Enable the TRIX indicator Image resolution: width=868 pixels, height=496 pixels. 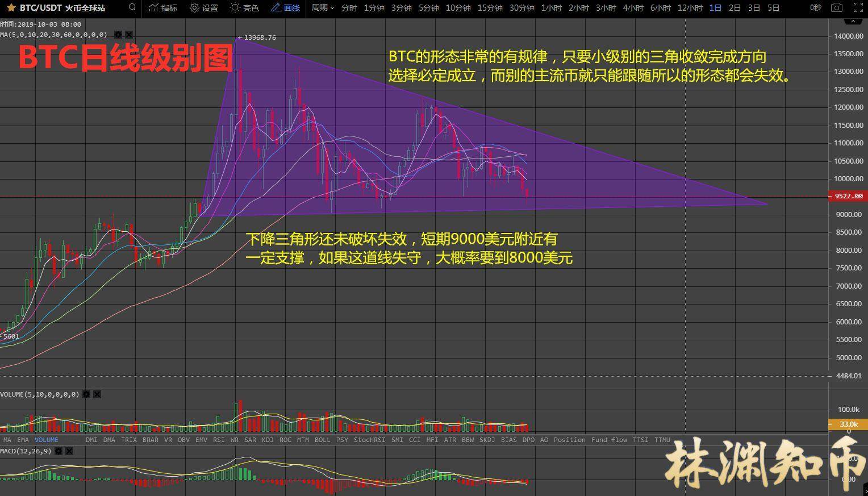(129, 440)
